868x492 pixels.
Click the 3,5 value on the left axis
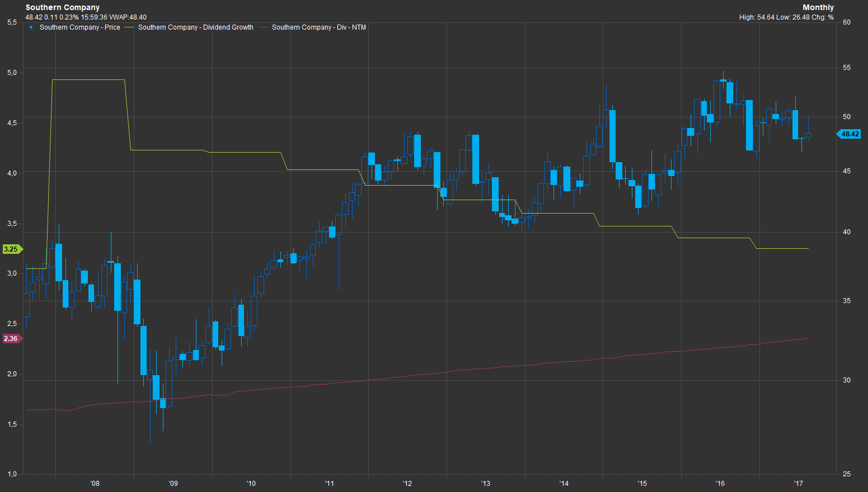click(x=12, y=224)
